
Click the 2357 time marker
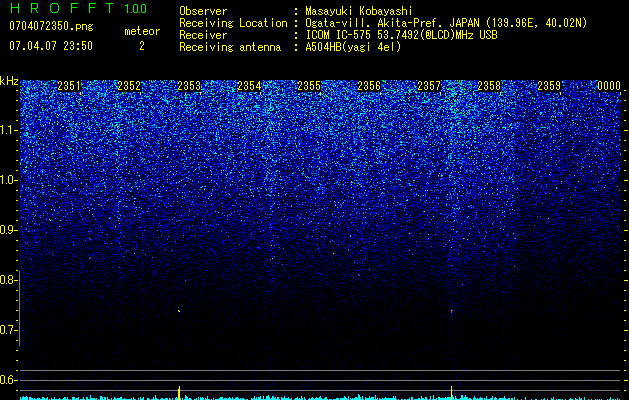tap(429, 86)
